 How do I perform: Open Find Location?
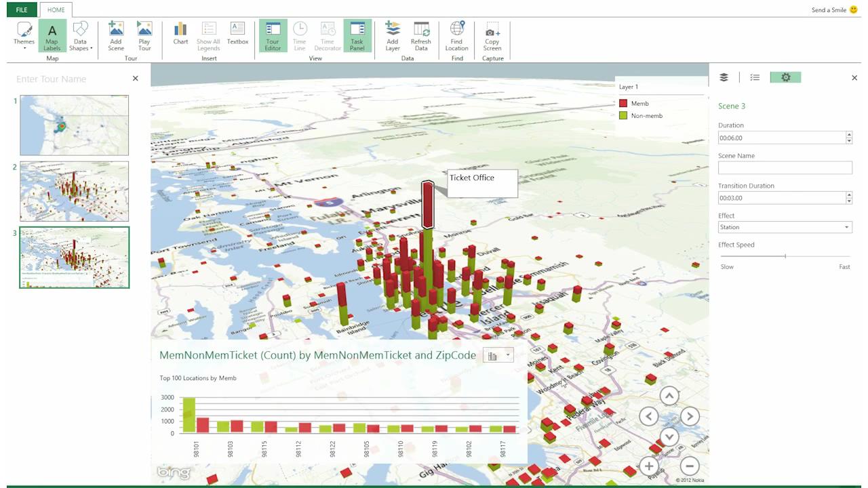pyautogui.click(x=457, y=36)
